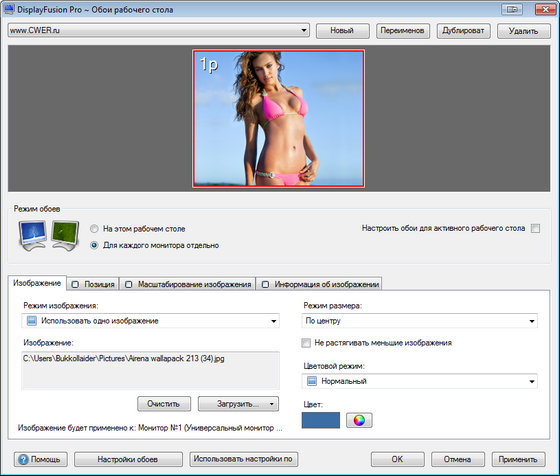Click the green monitor icon in wallpaper mode
This screenshot has height=476, width=560.
click(65, 235)
